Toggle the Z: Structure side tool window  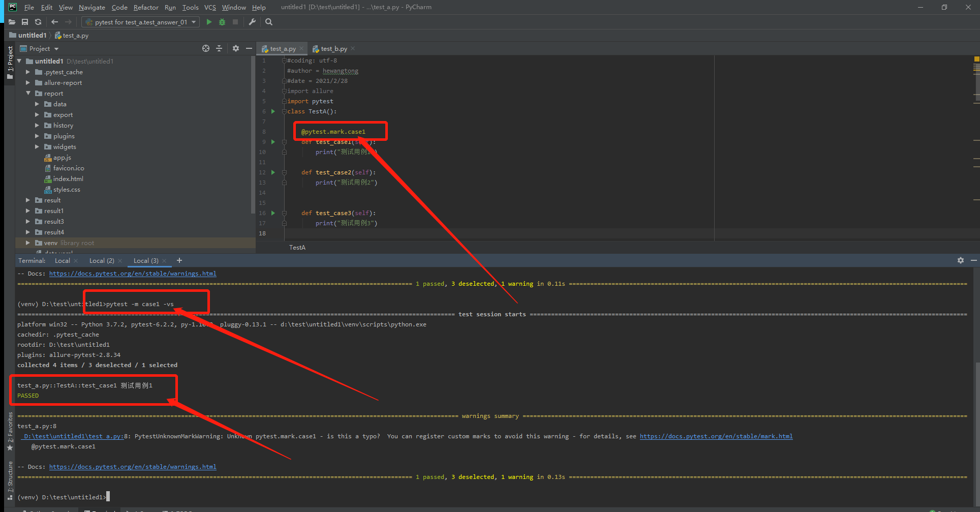pos(10,480)
